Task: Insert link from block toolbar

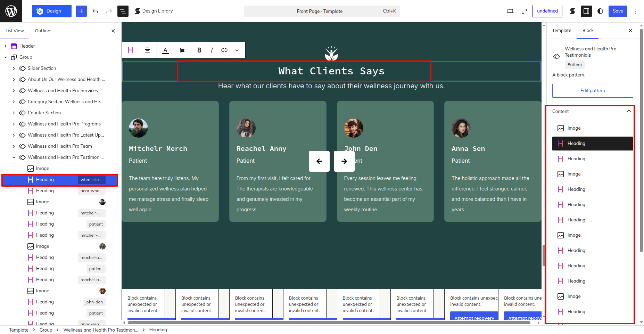Action: 224,50
